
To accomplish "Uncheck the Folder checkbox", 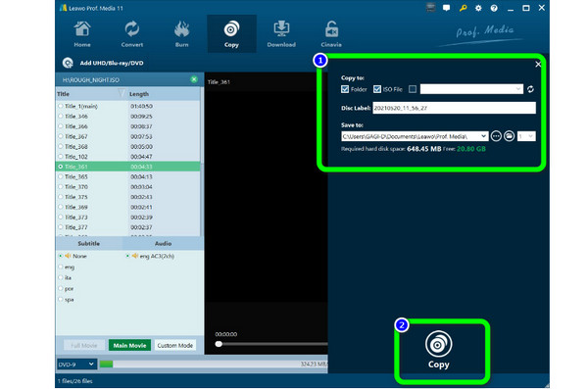I will coord(345,89).
